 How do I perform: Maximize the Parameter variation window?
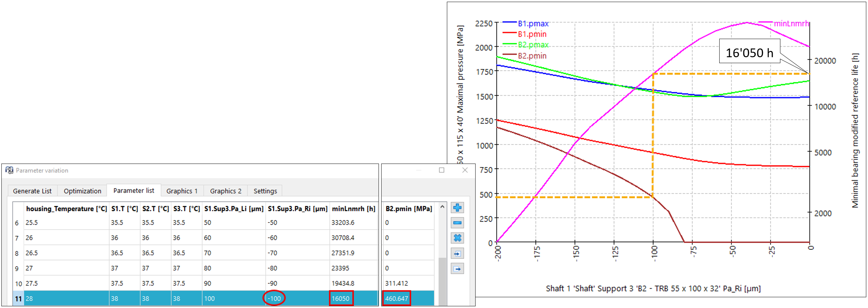442,170
